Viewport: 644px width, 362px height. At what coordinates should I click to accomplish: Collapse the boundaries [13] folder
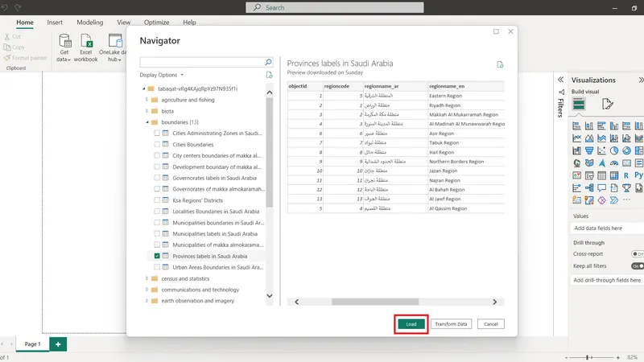point(146,122)
